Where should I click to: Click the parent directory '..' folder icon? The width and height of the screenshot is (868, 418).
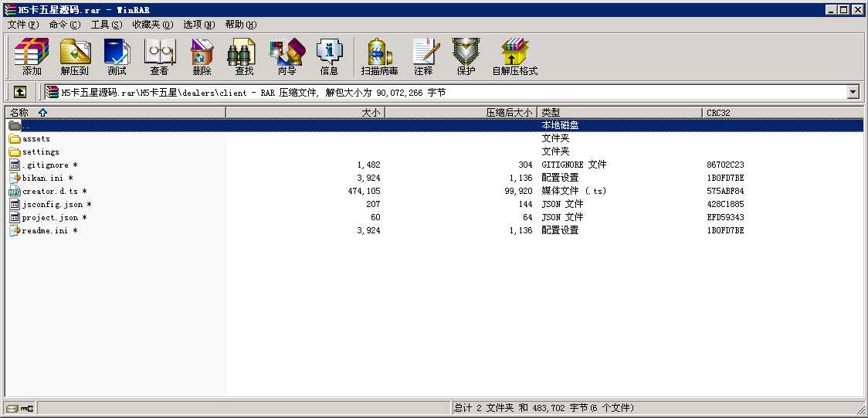15,126
